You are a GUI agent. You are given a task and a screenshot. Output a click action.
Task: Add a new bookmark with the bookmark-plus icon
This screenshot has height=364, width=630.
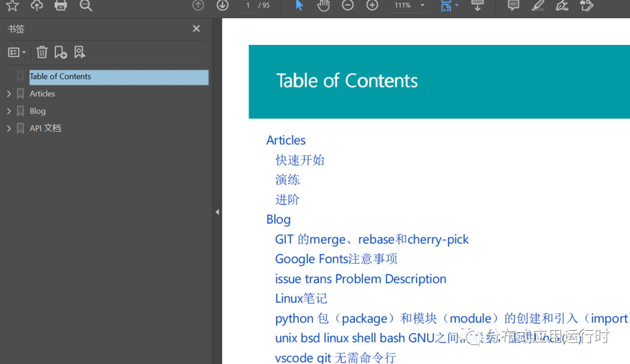pyautogui.click(x=61, y=52)
